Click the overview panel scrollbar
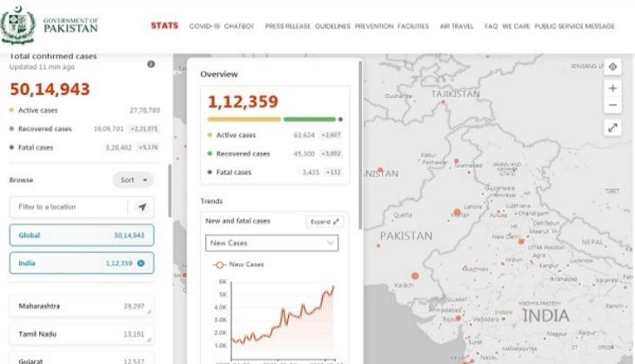Screen dimensions: 635x364 click(x=360, y=146)
